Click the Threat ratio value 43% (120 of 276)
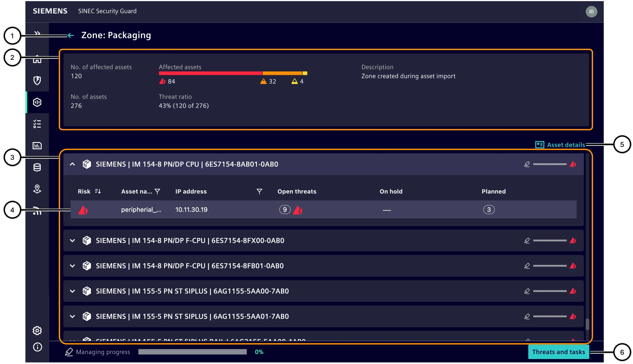 (183, 106)
